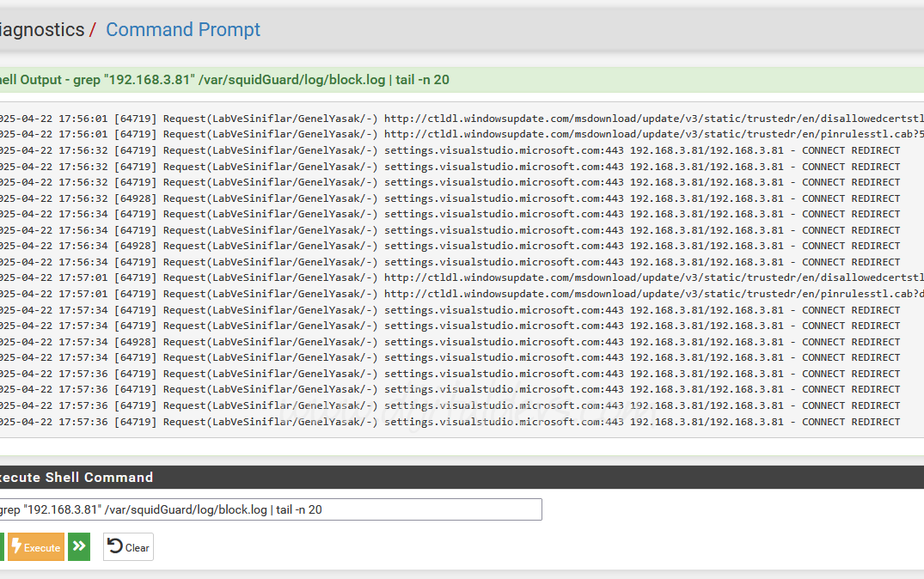The height and width of the screenshot is (579, 924).
Task: Click the Command Prompt breadcrumb link
Action: click(182, 29)
